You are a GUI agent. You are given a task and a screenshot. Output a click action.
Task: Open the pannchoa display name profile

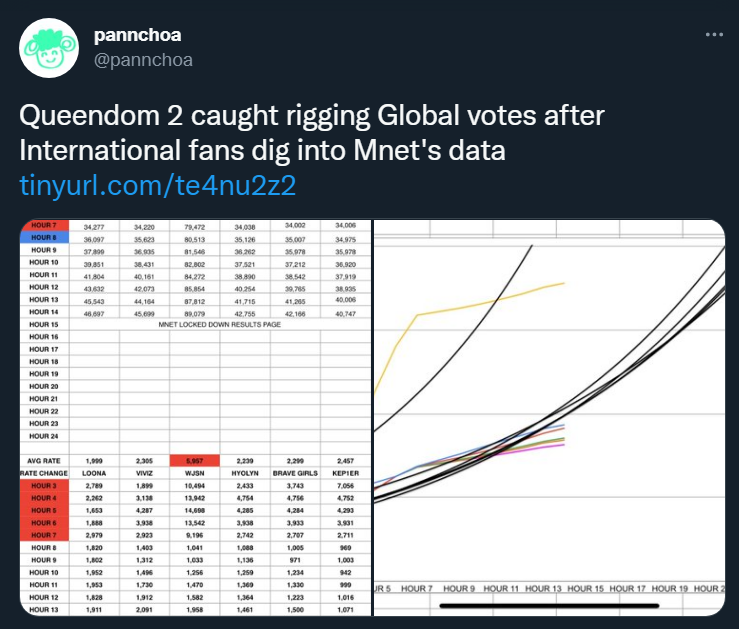pos(137,36)
